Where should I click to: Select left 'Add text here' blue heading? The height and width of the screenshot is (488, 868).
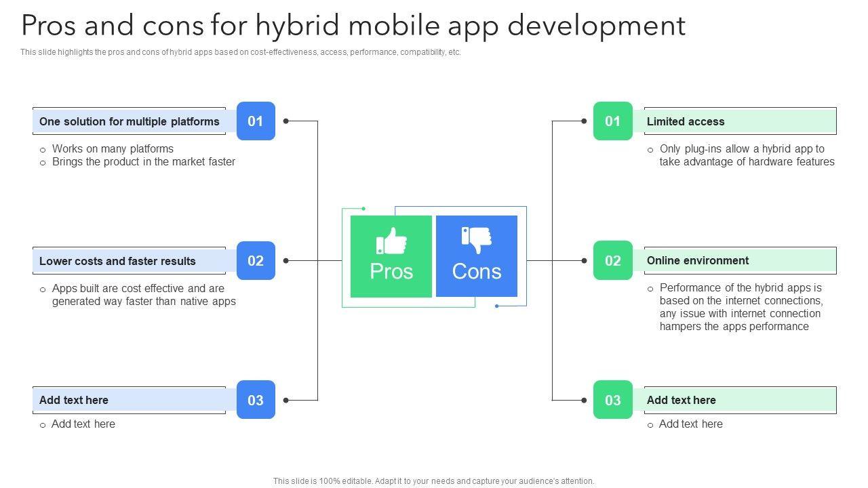(x=74, y=400)
